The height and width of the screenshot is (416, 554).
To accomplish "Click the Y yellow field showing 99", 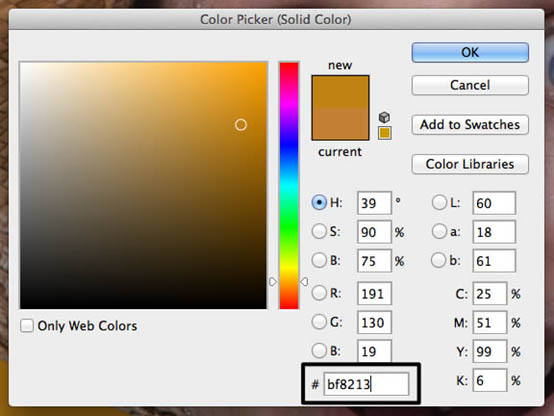I will point(490,351).
